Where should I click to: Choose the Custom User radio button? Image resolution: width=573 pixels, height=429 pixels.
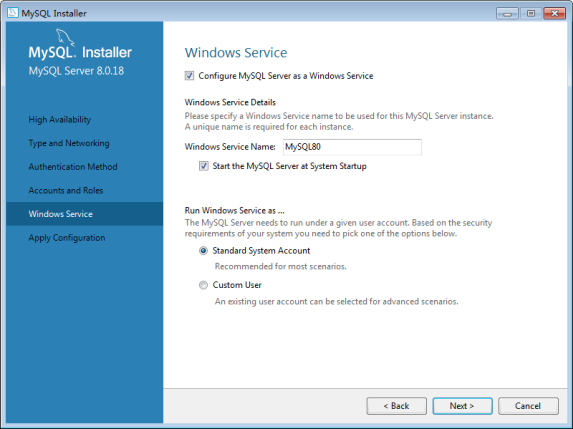tap(204, 285)
